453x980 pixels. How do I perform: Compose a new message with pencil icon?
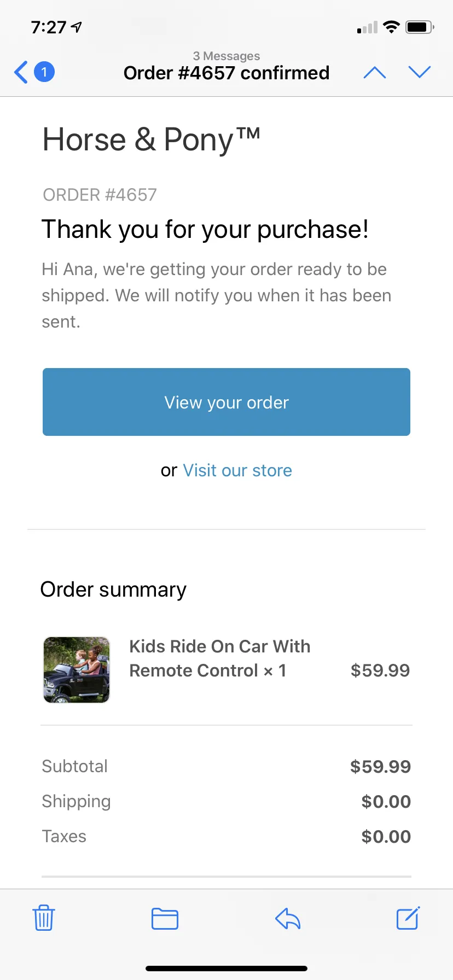(x=408, y=918)
